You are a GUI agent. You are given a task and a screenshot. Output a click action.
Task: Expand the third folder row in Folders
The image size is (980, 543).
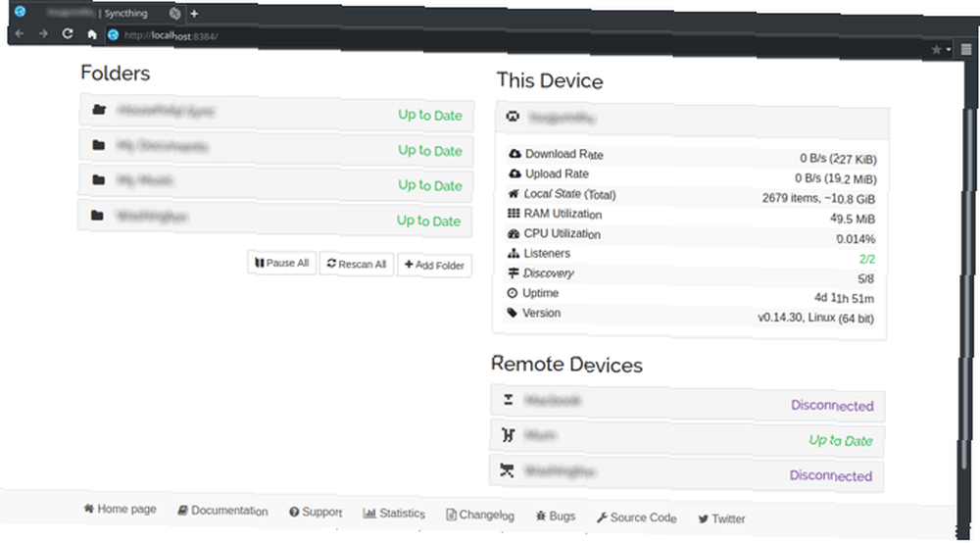[x=275, y=183]
